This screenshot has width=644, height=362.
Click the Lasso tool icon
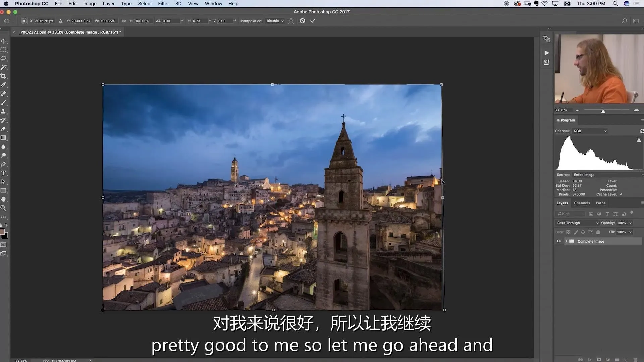click(4, 58)
